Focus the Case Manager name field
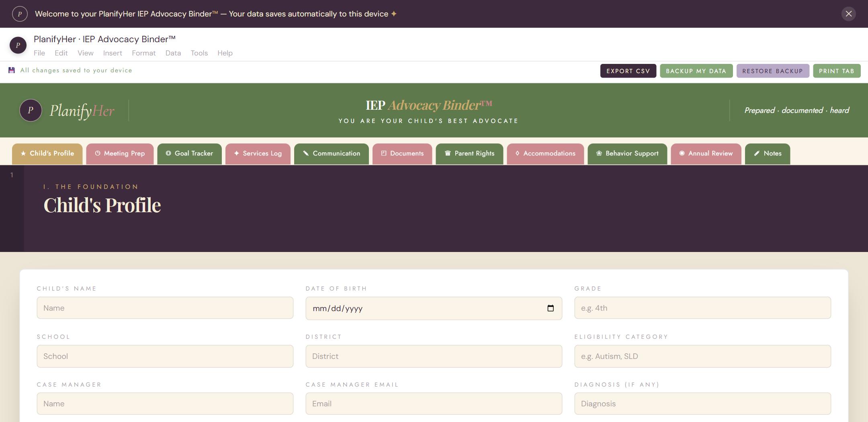This screenshot has width=868, height=422. tap(165, 404)
